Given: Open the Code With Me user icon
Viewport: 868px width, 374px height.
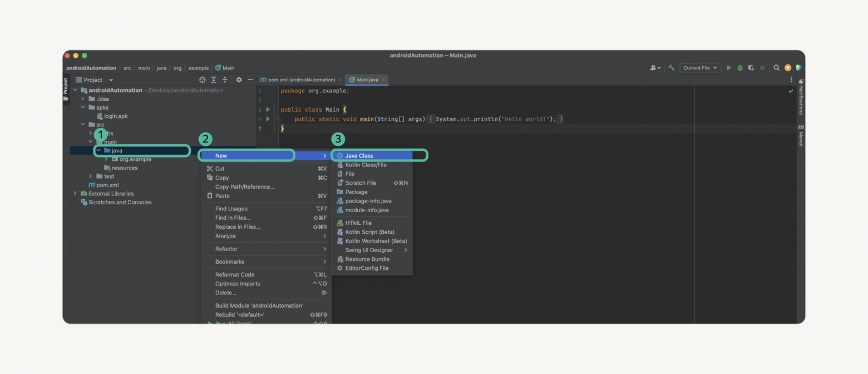Looking at the screenshot, I should pos(655,68).
